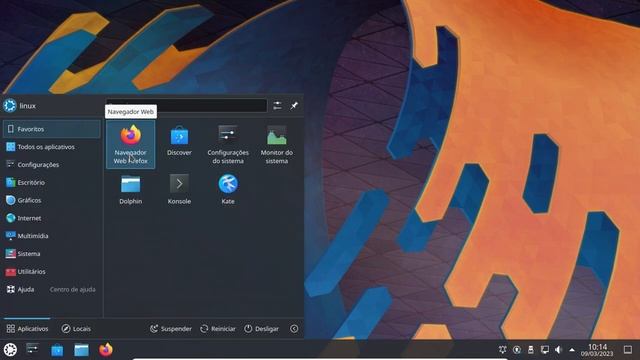Open the volume control tray icon
The width and height of the screenshot is (640, 360).
[558, 350]
